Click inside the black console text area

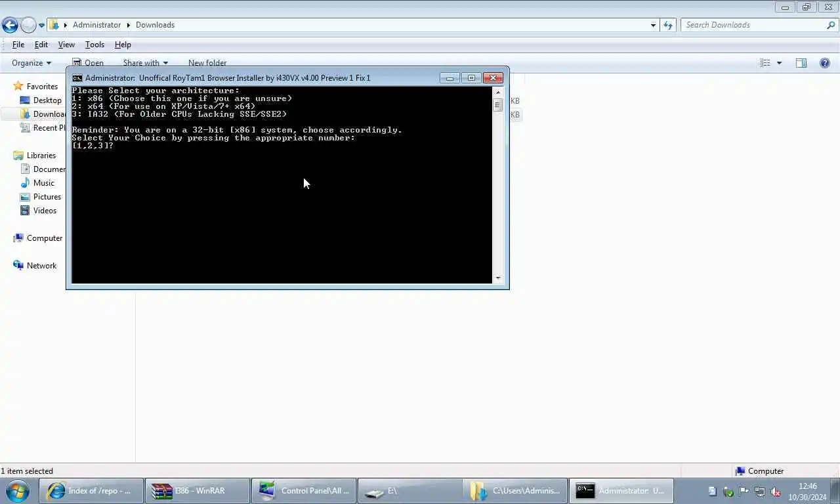point(282,185)
